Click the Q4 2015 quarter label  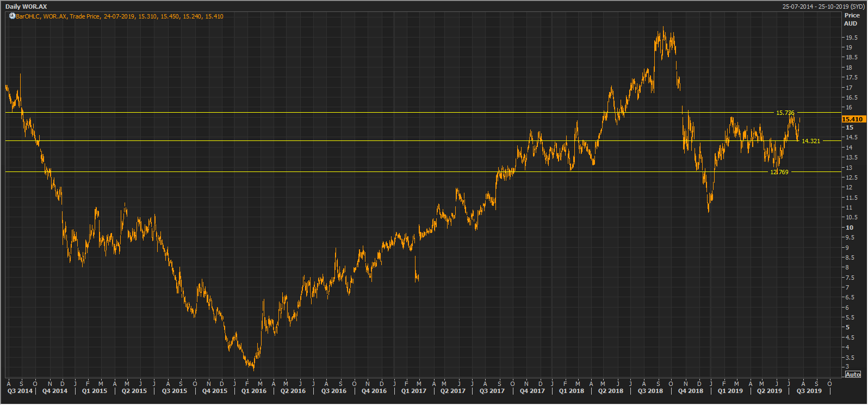point(215,391)
